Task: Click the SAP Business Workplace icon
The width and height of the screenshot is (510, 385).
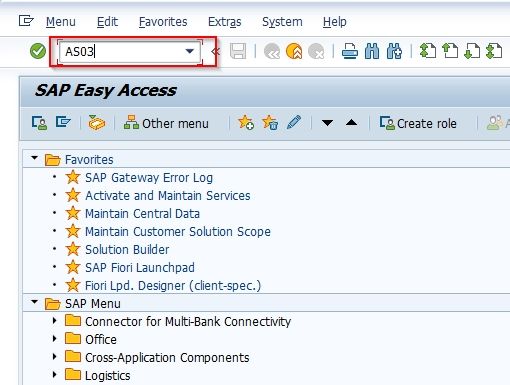Action: 96,123
